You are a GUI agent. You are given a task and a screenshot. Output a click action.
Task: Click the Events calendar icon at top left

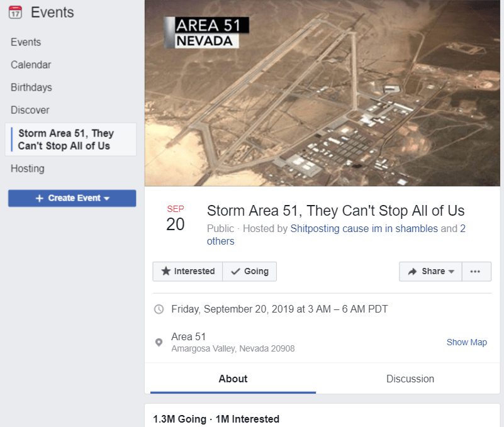15,12
